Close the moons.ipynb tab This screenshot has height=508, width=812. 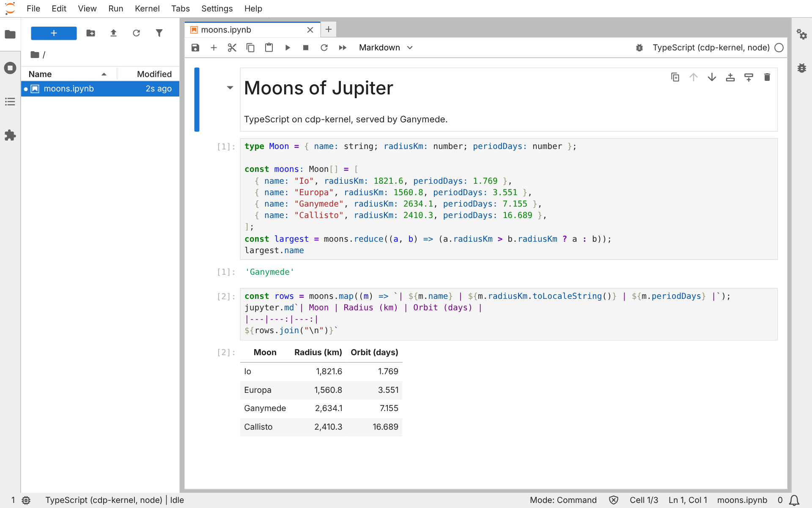click(x=310, y=30)
